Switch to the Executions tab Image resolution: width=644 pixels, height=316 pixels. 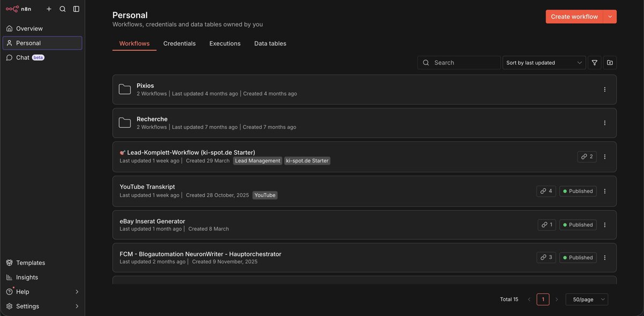(x=225, y=43)
